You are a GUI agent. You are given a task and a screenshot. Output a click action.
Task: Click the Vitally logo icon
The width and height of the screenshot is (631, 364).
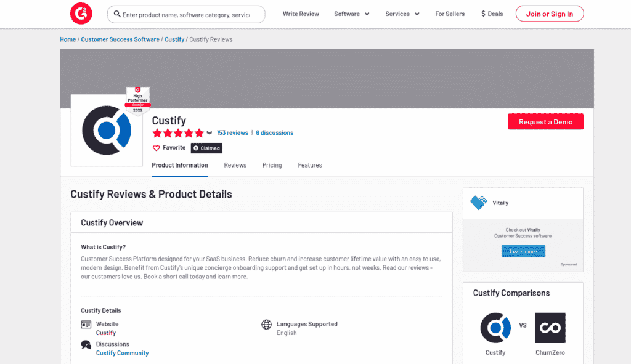478,202
